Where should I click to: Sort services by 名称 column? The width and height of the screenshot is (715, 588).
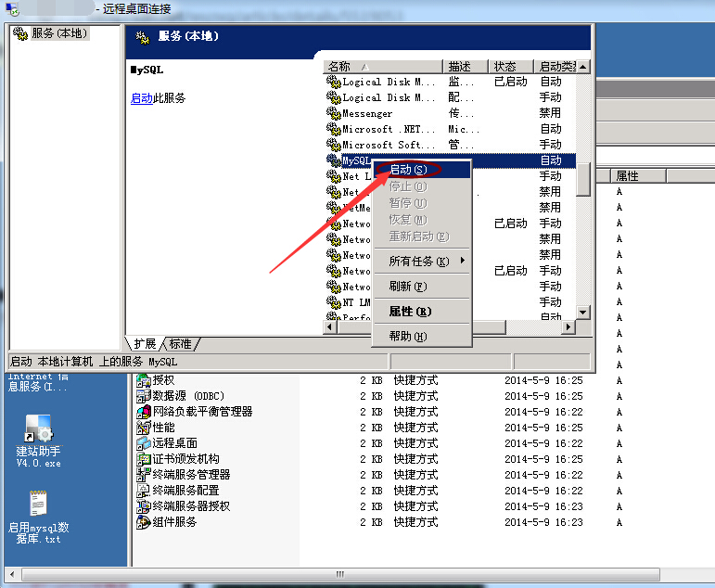[x=383, y=67]
